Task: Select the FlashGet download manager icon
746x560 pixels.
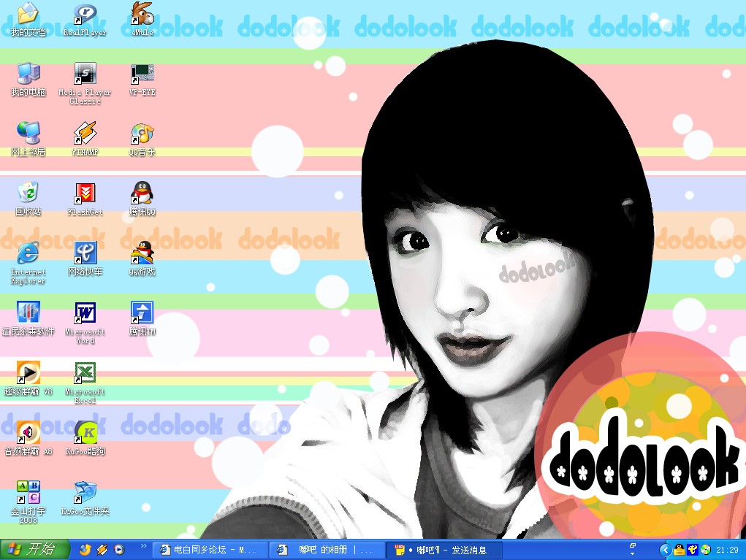Action: [85, 193]
